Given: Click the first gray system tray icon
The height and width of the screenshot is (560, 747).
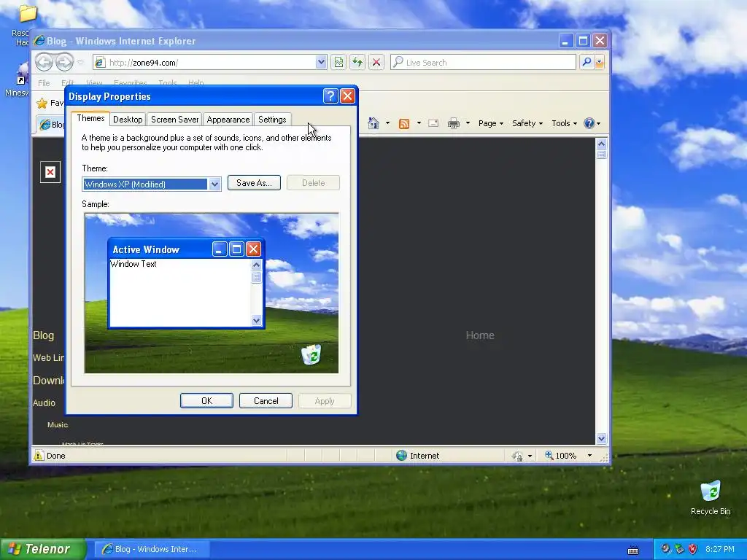Looking at the screenshot, I should 665,549.
